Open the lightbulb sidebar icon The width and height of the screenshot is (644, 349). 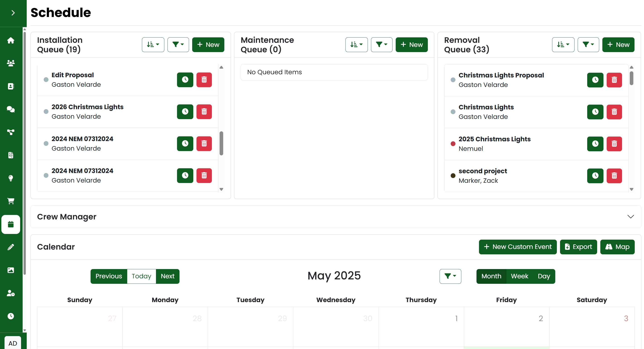coord(11,178)
